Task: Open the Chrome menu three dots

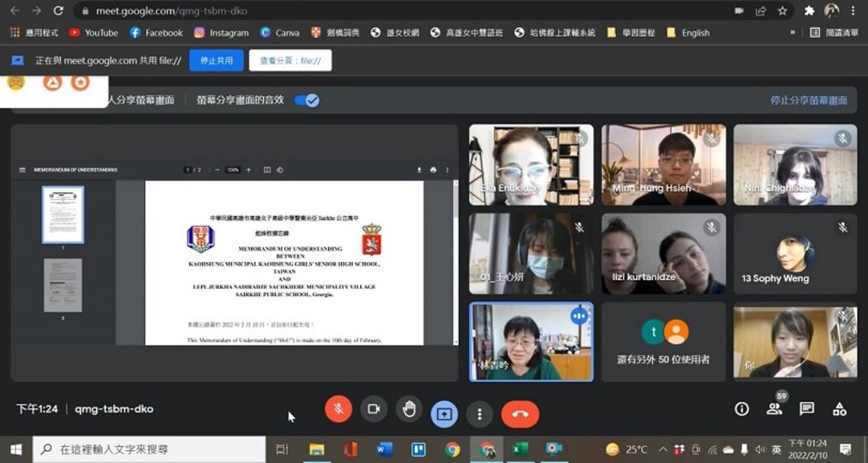Action: coord(853,11)
